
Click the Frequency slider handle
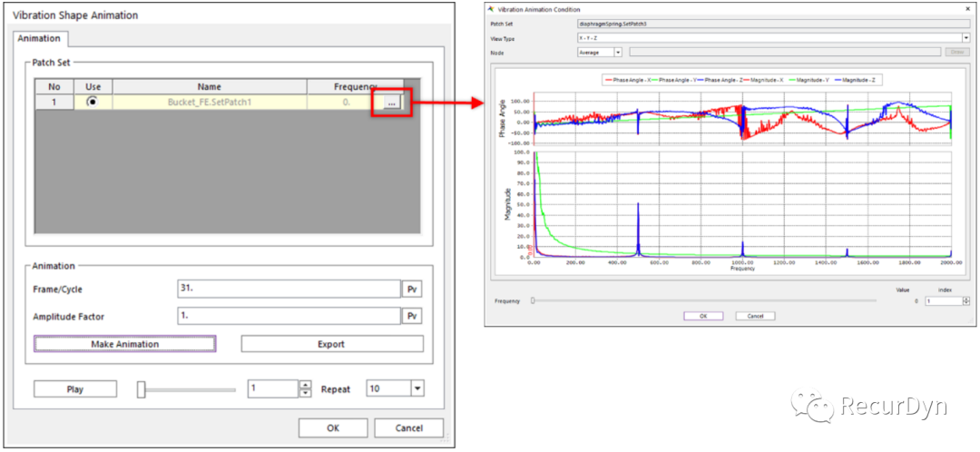[533, 300]
